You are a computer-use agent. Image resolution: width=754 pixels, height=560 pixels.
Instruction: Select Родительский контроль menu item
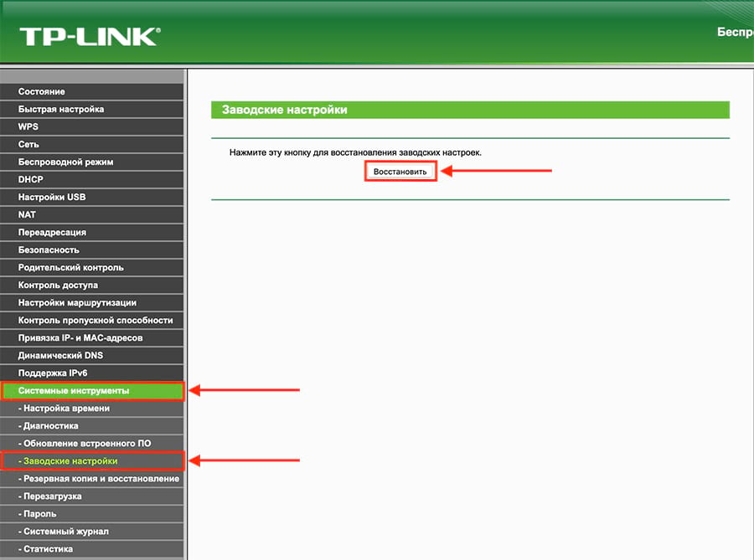pyautogui.click(x=92, y=268)
